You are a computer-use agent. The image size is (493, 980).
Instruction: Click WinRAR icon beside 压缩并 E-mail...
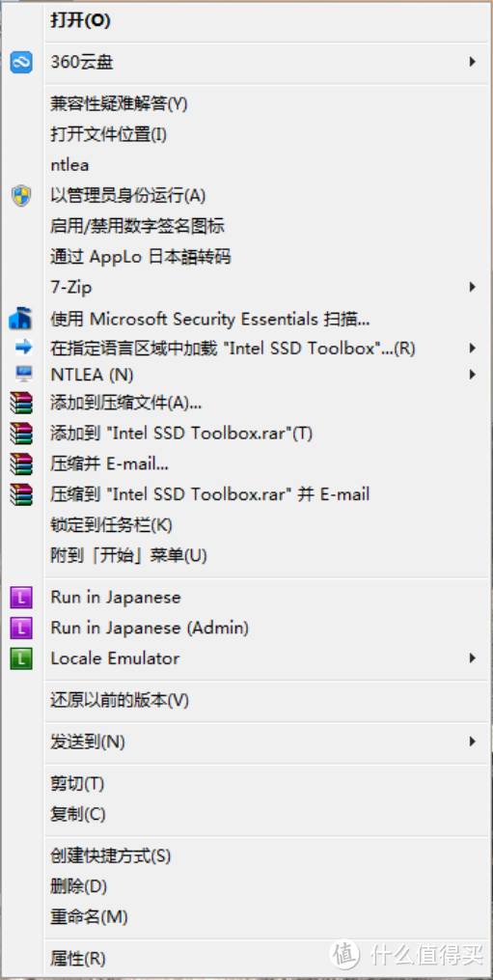pyautogui.click(x=20, y=463)
